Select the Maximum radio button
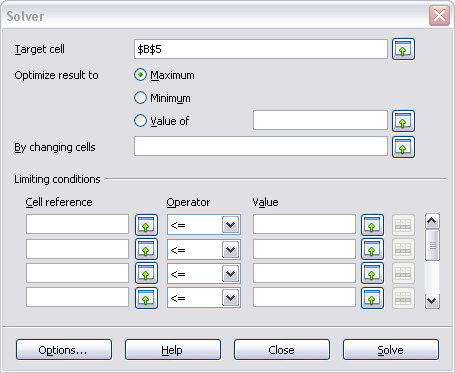 (140, 75)
